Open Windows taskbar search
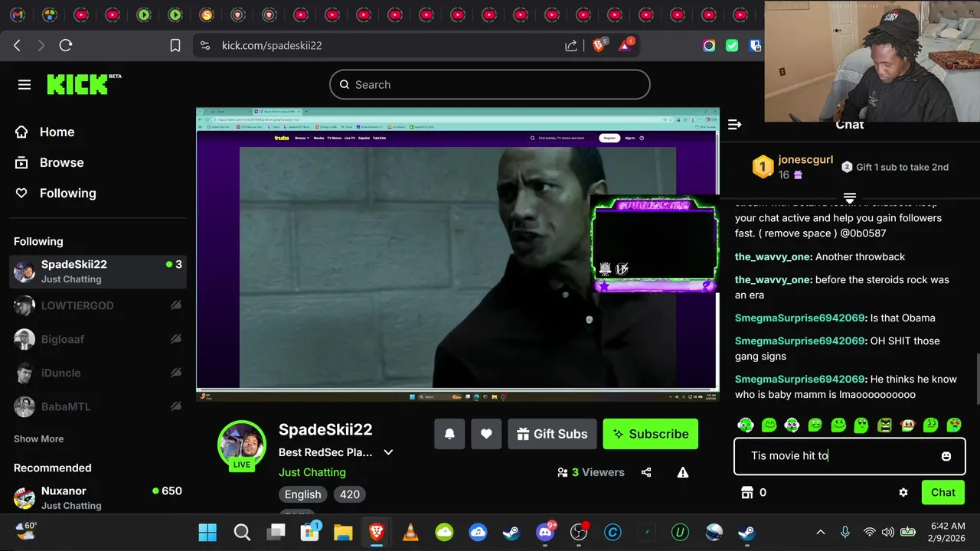980x551 pixels. click(x=242, y=532)
